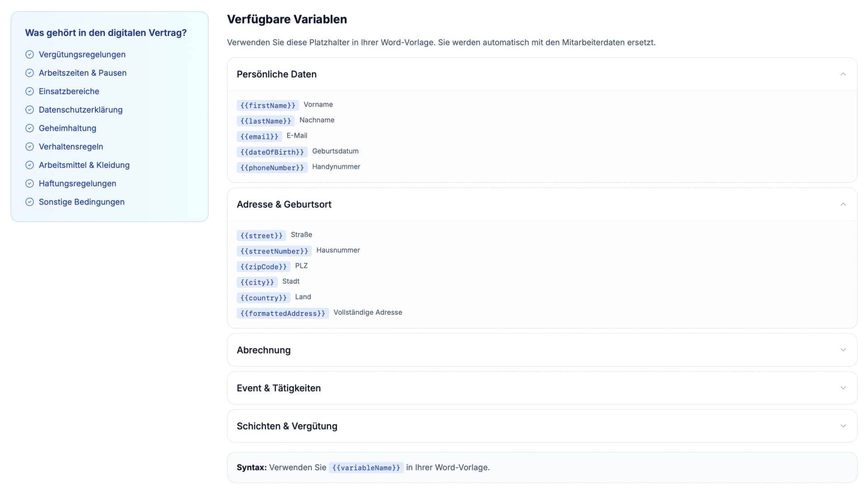Screen dimensions: 868x495
Task: Click the {{zipCode}} variable chip
Action: [x=263, y=267]
